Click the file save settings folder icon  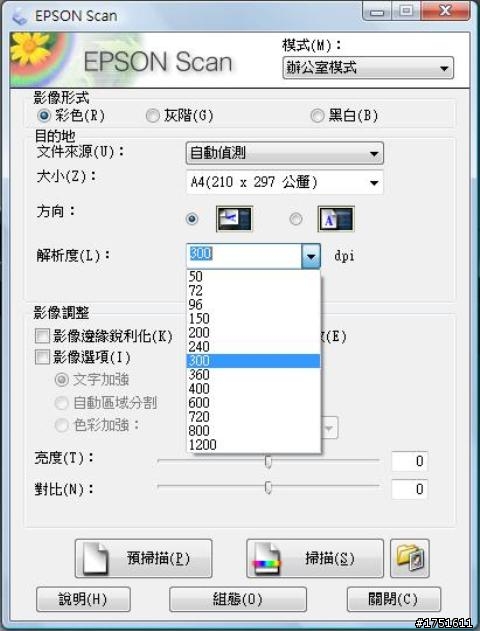pos(410,559)
